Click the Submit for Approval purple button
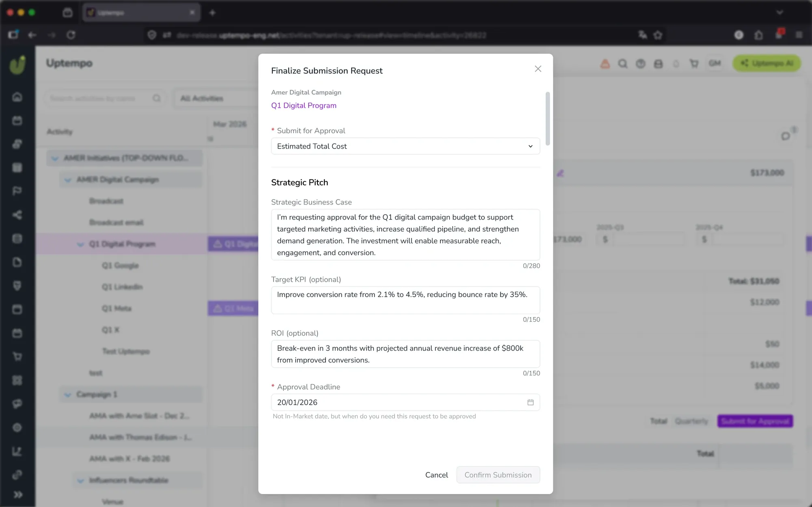This screenshot has width=812, height=507. tap(755, 421)
